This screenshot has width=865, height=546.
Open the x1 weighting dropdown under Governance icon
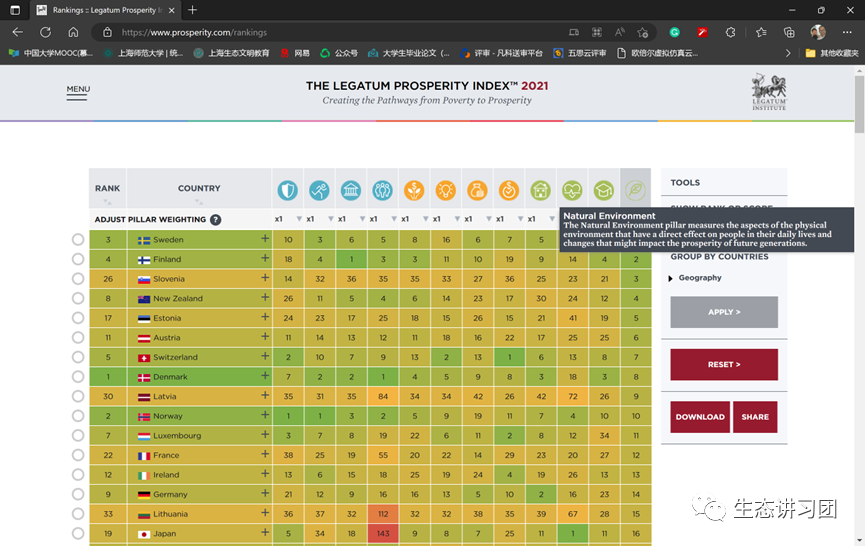click(x=351, y=219)
